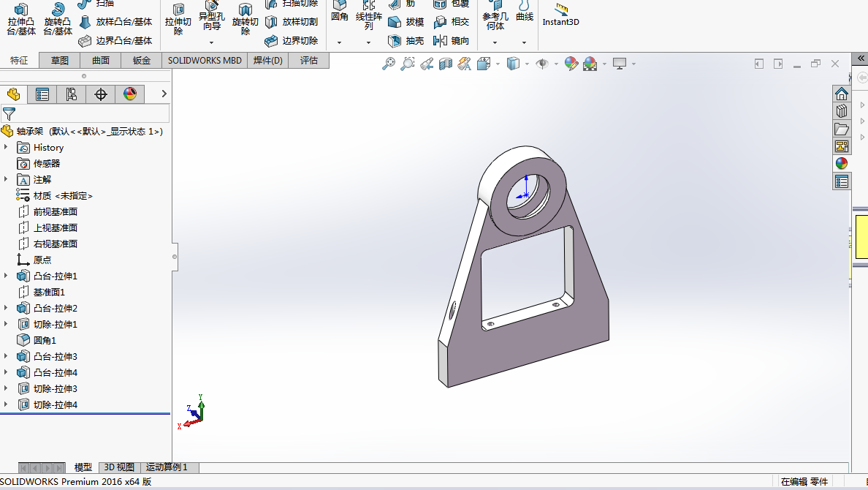Open Design Library icon in task pane

(842, 111)
